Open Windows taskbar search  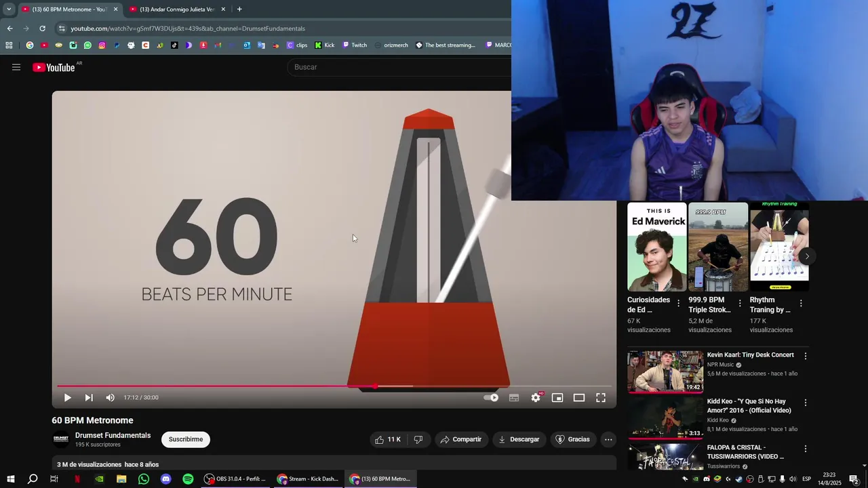(32, 479)
